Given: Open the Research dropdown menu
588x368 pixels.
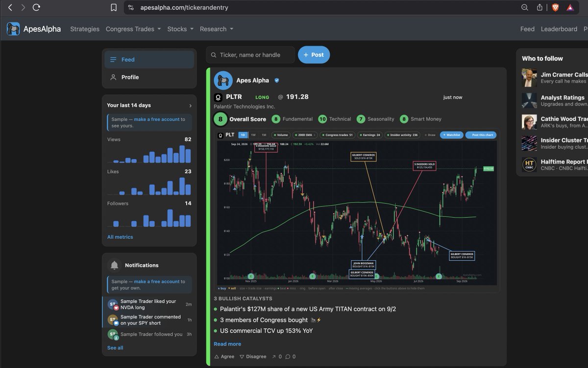Looking at the screenshot, I should coord(217,29).
